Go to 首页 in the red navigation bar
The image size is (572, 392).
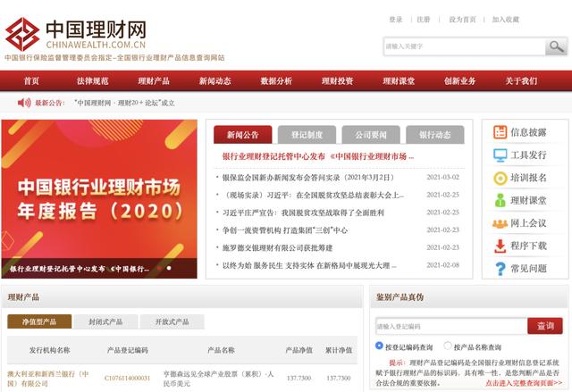click(31, 81)
